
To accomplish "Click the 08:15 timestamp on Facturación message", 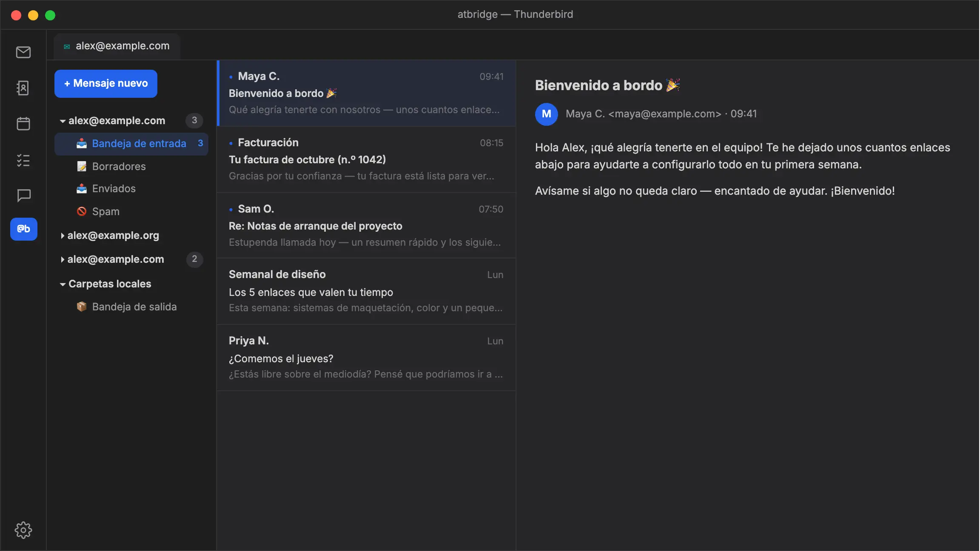I will [492, 143].
